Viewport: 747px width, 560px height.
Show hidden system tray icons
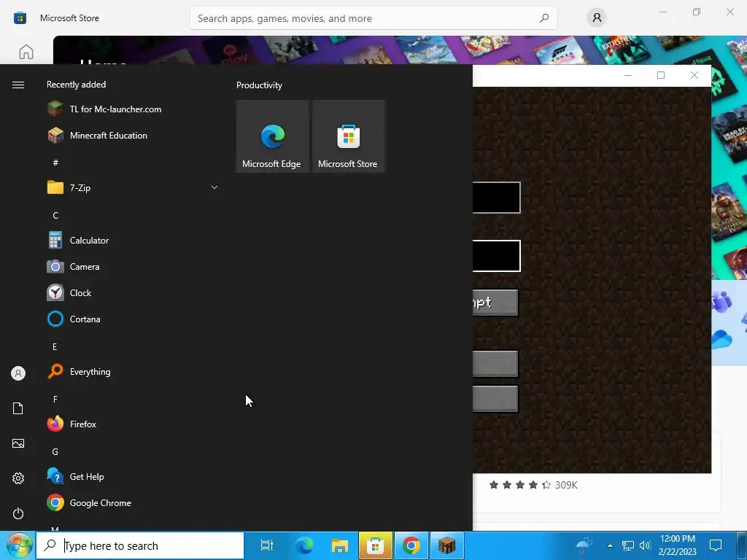(610, 545)
